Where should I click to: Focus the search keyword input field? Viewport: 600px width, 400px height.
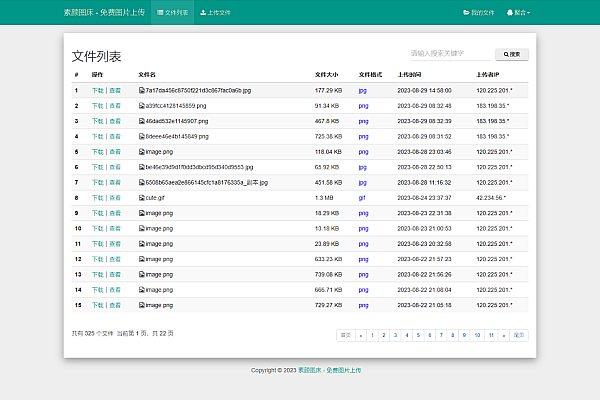(451, 54)
